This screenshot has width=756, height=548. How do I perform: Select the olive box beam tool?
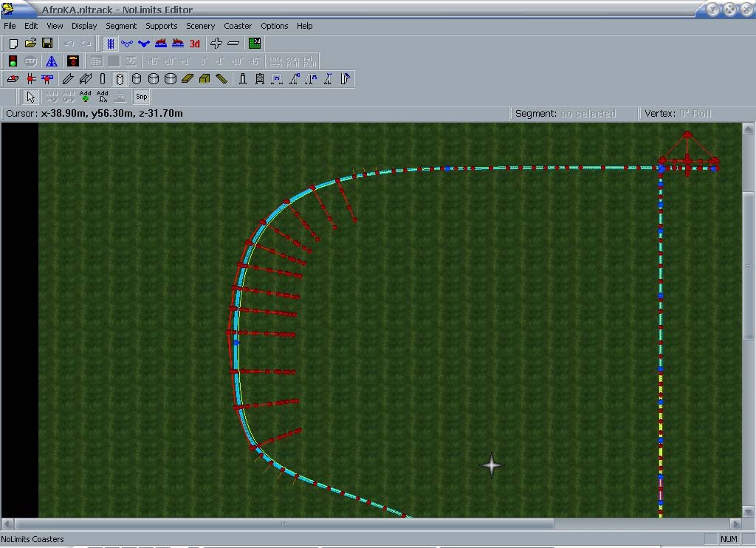(x=205, y=78)
